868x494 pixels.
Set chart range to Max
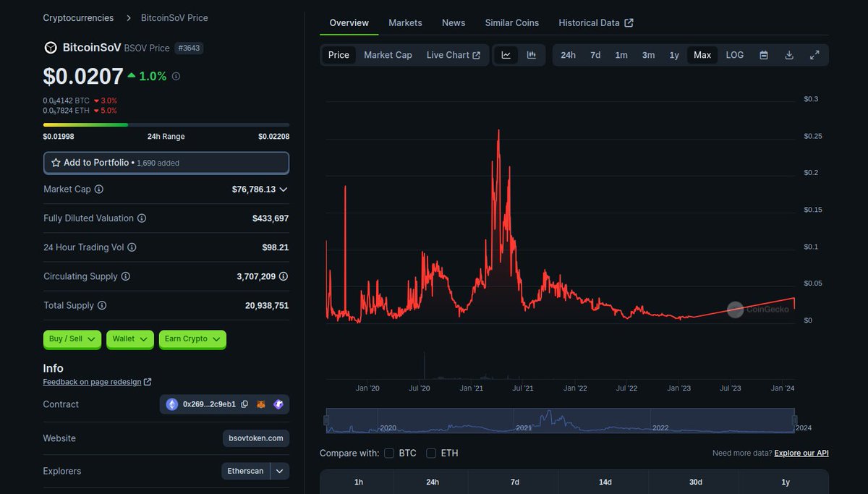[x=702, y=55]
